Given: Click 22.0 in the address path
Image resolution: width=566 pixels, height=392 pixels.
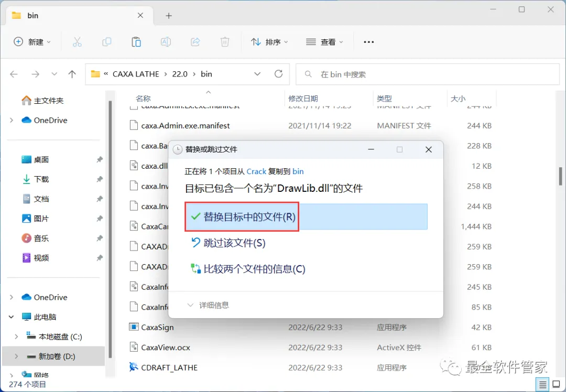Looking at the screenshot, I should click(180, 74).
